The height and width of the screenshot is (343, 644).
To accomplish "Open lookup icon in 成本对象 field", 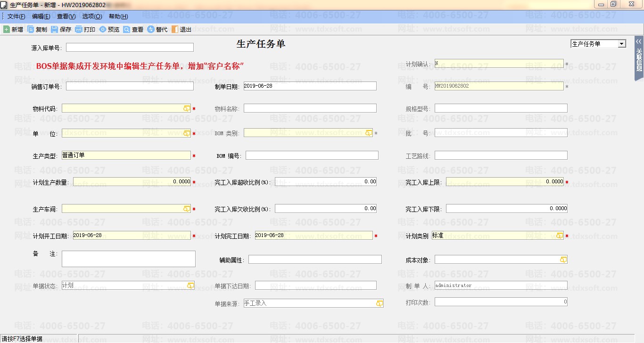I will (563, 260).
